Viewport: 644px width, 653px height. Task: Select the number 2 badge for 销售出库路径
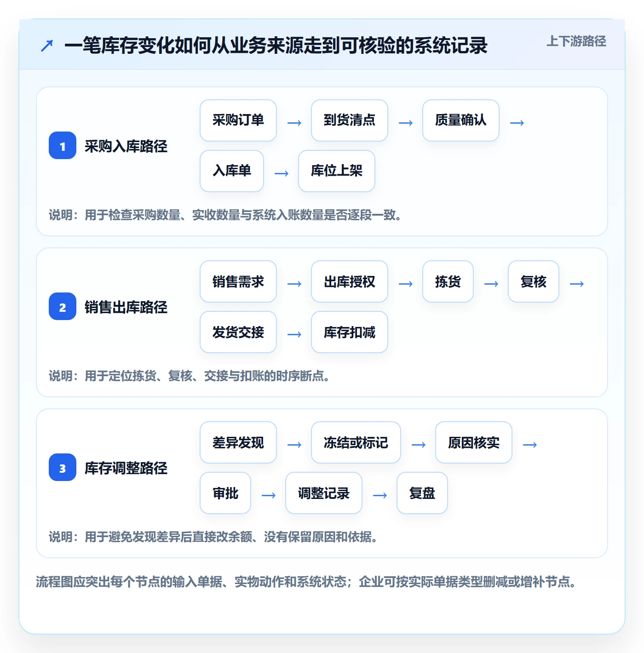63,306
